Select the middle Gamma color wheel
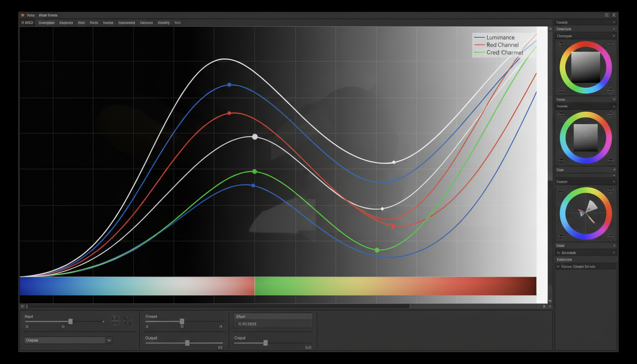637x364 pixels. (x=586, y=136)
